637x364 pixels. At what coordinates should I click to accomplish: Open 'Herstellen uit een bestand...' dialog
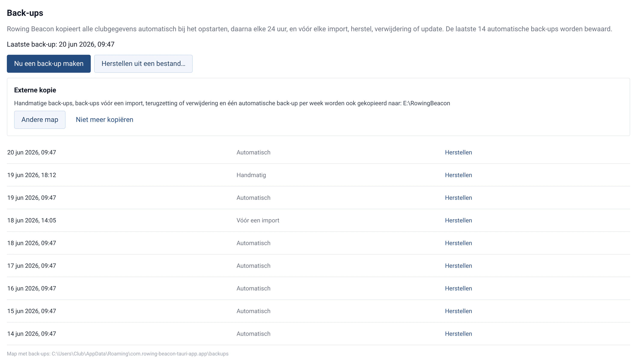click(x=143, y=64)
